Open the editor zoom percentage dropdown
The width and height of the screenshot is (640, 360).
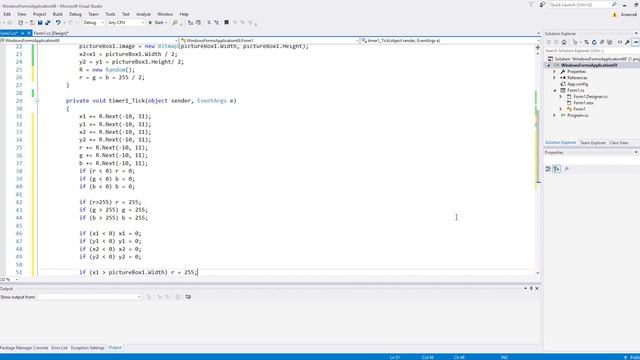click(16, 280)
